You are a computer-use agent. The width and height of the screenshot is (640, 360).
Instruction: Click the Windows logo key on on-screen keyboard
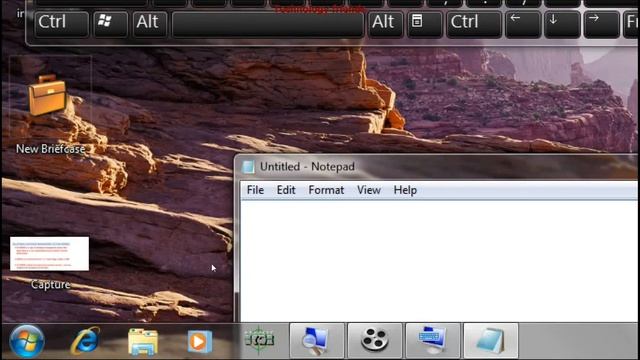tap(110, 24)
